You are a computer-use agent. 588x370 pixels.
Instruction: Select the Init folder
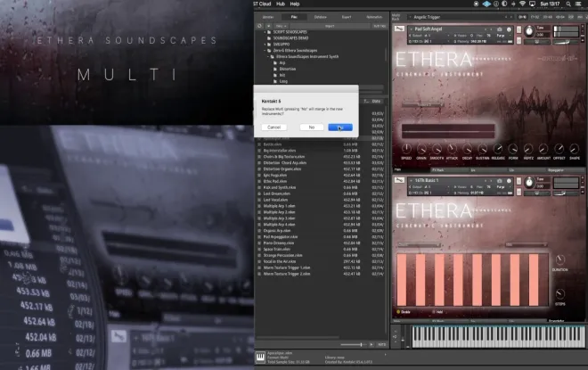pos(282,75)
